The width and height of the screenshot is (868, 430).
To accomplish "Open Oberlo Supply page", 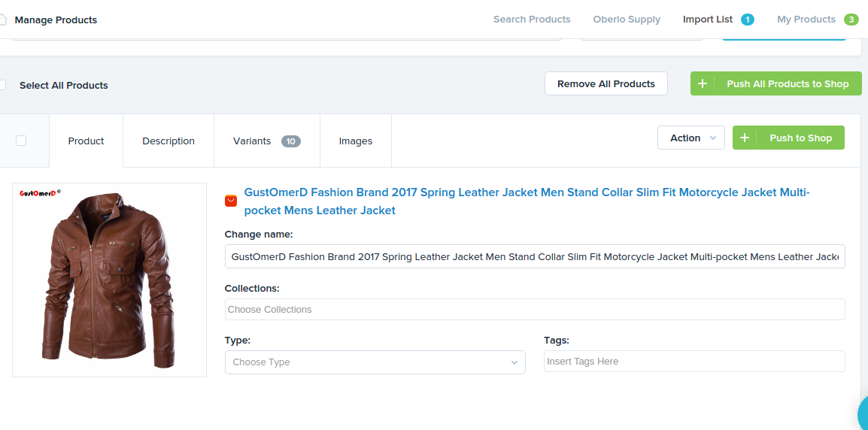I will [x=627, y=20].
